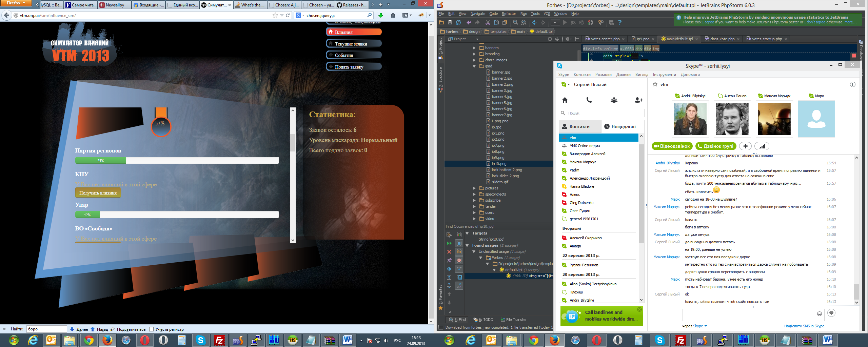
Task: Rerun the search with green arrows in Find panel
Action: point(449,243)
